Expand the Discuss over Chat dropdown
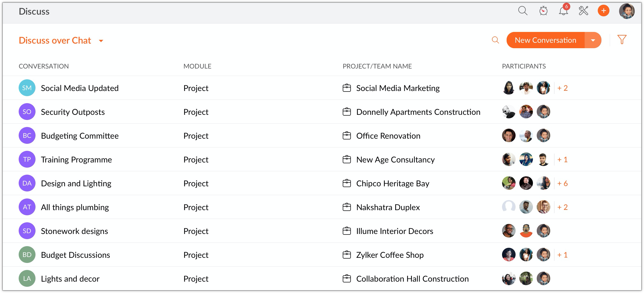Screen dimensions: 644x293 (101, 41)
